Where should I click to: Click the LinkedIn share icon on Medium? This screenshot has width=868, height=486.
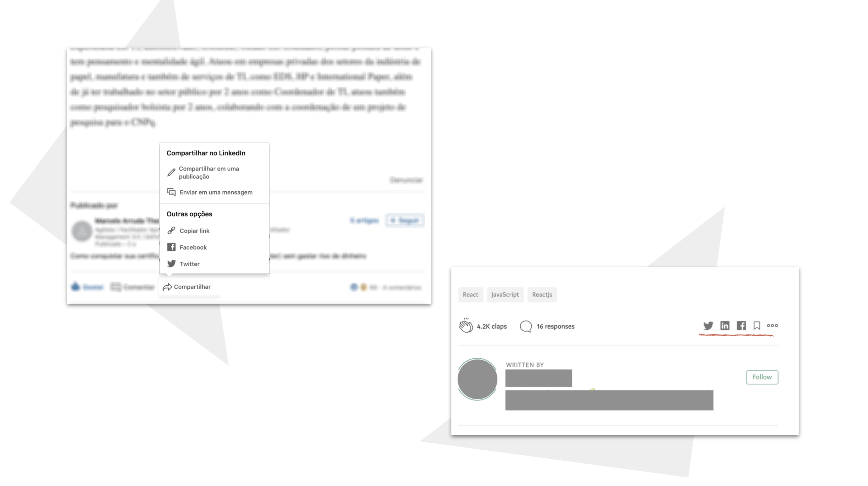point(725,325)
